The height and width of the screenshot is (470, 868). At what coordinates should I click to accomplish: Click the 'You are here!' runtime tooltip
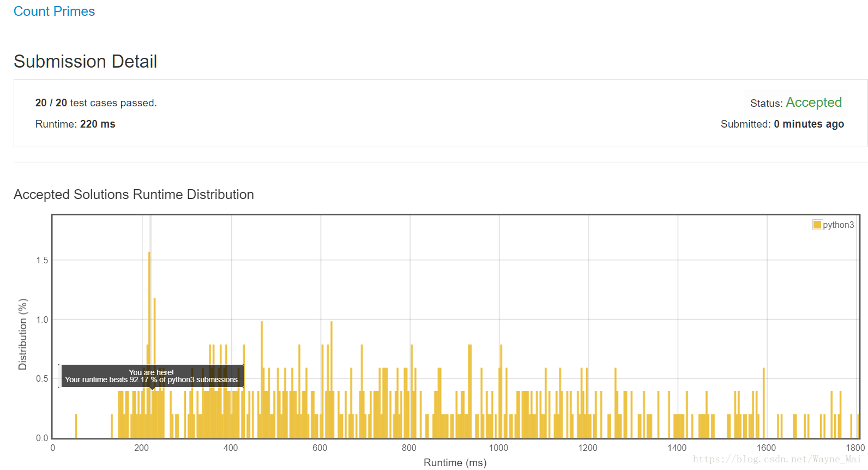click(x=152, y=376)
